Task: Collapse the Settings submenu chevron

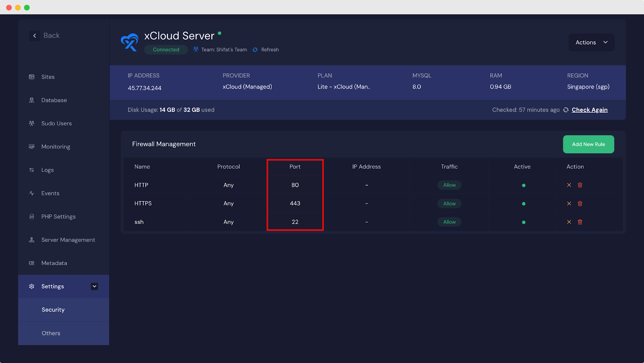Action: [94, 286]
